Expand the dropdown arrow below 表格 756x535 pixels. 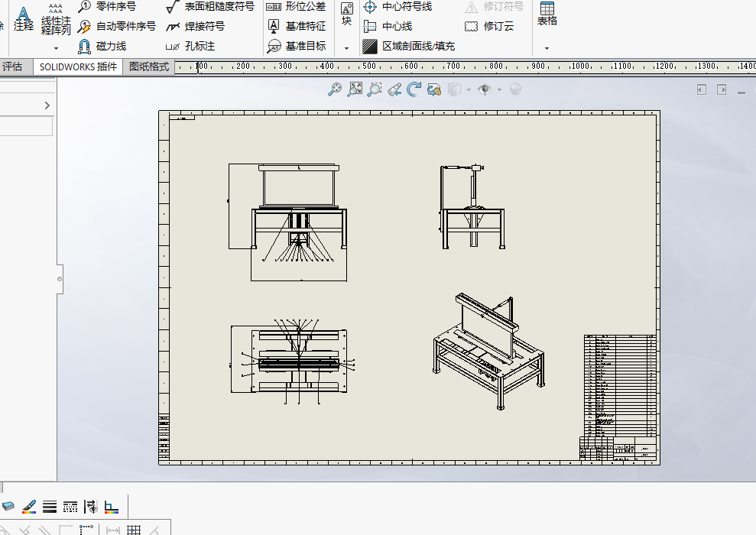coord(547,48)
